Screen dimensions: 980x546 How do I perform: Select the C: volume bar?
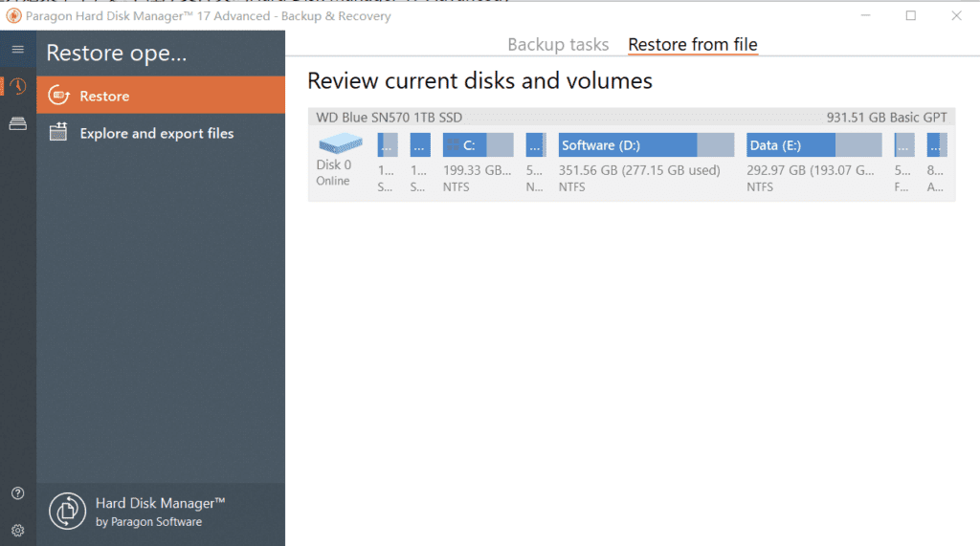479,145
